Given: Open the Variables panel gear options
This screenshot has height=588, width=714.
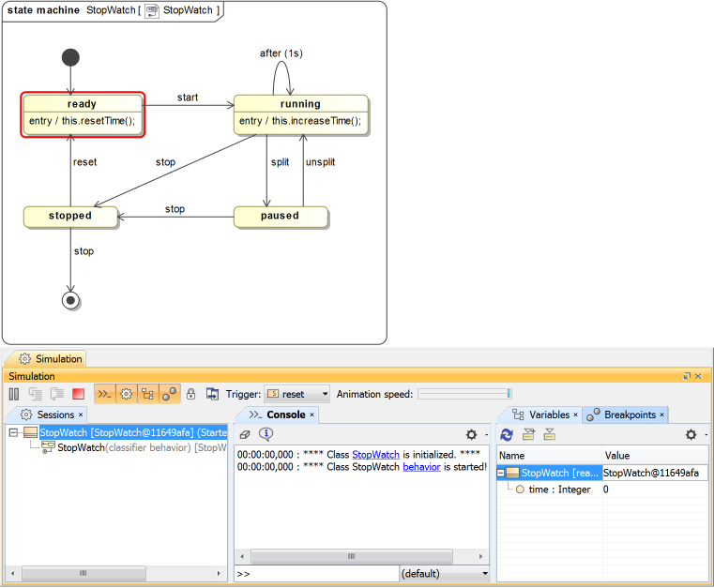Looking at the screenshot, I should tap(691, 435).
